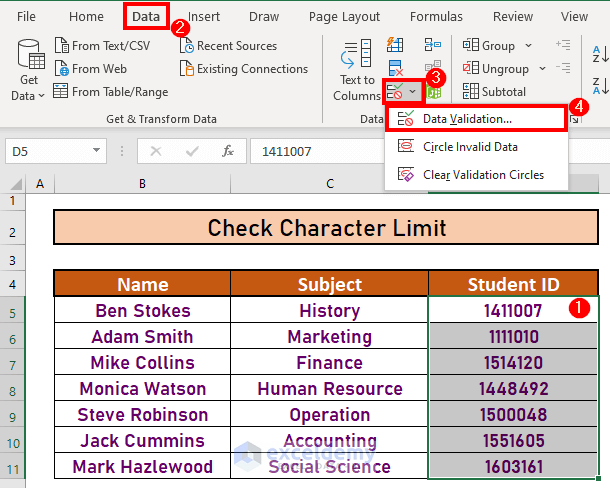
Task: Choose Clear Validation Circles
Action: coord(476,175)
